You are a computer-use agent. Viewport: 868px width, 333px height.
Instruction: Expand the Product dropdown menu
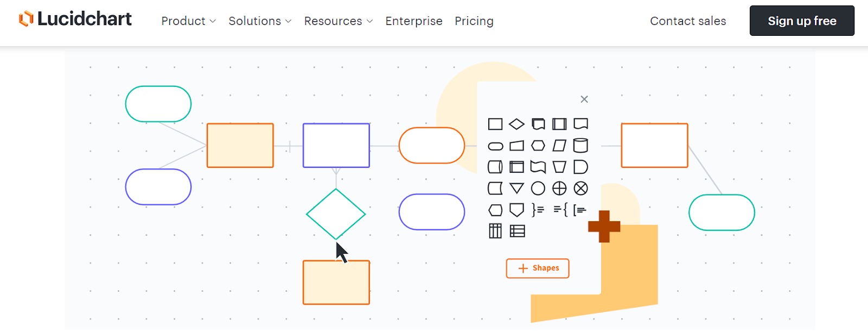[188, 21]
